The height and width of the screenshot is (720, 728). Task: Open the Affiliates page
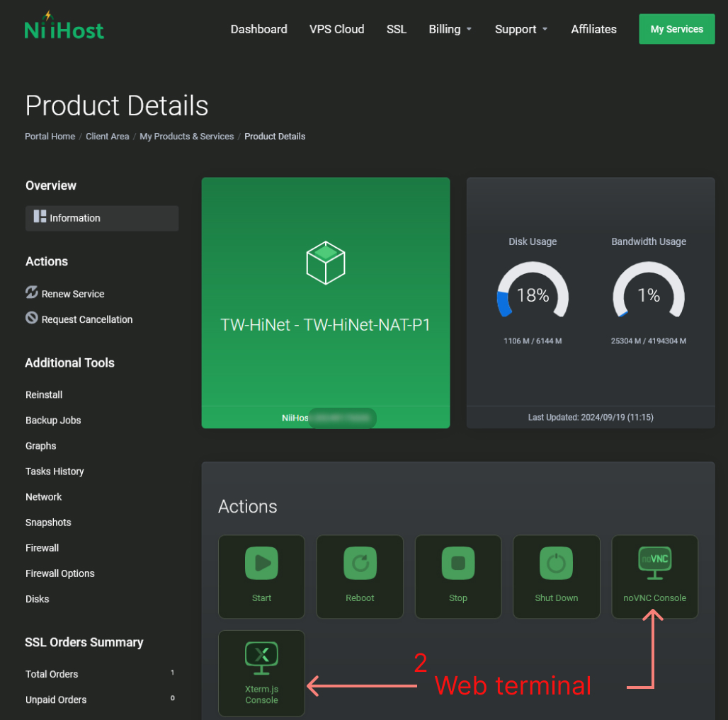tap(594, 29)
